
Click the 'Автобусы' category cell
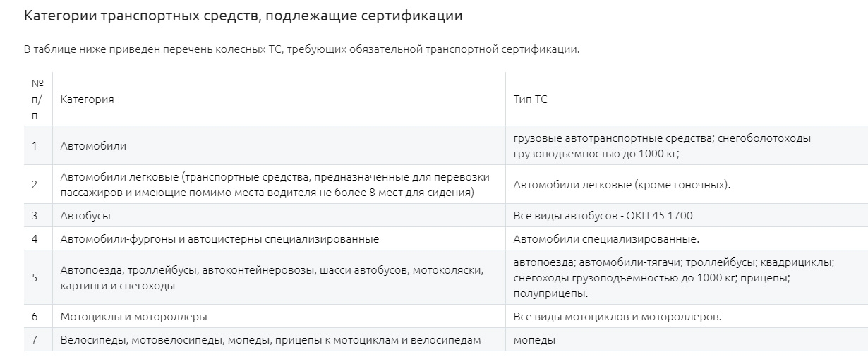pyautogui.click(x=279, y=215)
